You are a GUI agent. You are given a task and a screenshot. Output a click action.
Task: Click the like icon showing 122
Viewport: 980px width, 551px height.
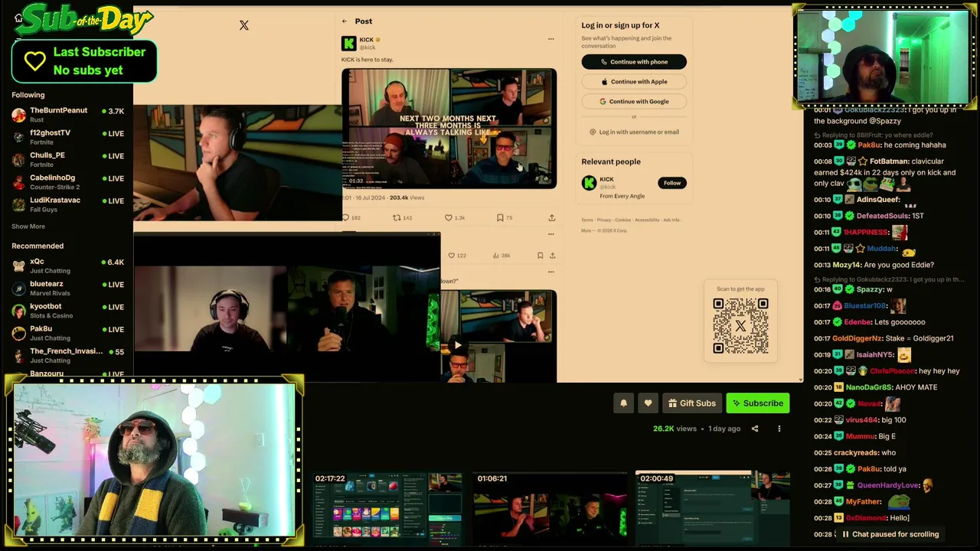point(451,256)
